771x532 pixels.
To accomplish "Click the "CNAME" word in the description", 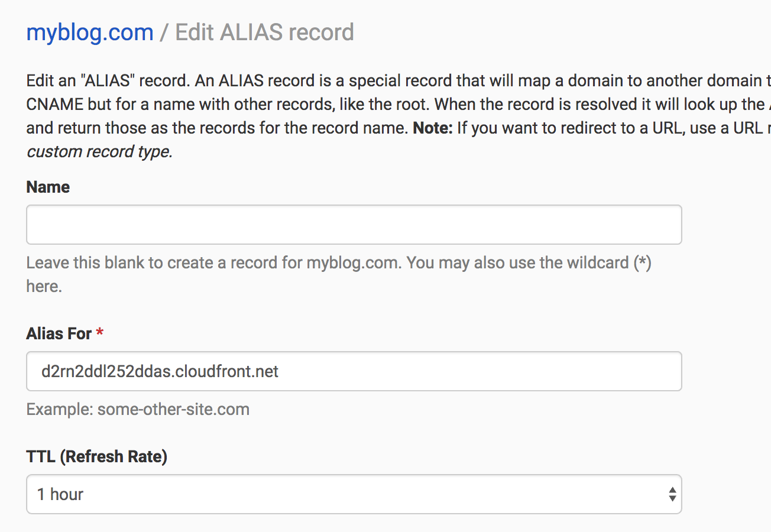I will (x=54, y=104).
